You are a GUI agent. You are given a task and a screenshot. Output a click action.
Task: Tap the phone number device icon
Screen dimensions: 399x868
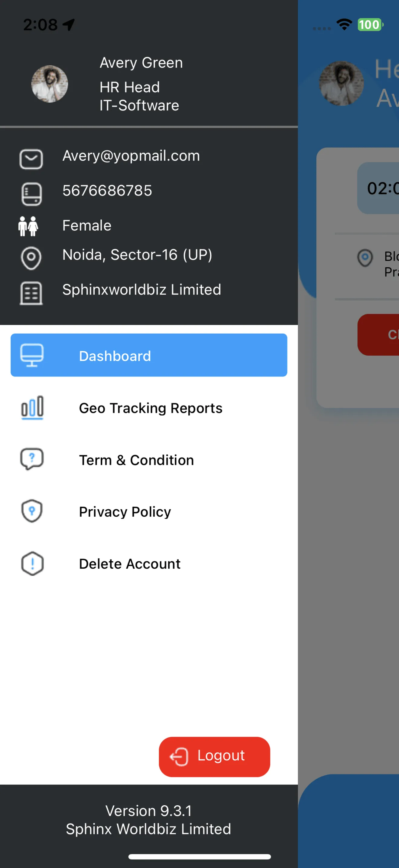coord(32,194)
